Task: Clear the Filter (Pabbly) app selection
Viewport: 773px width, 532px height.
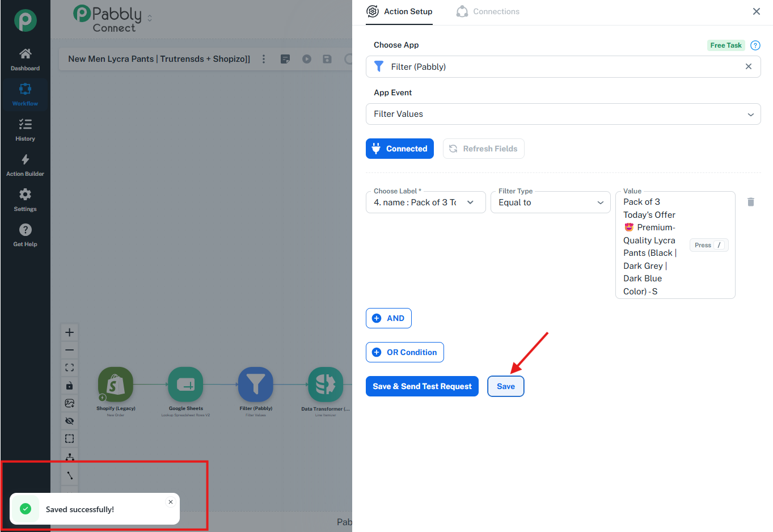Action: [x=749, y=66]
